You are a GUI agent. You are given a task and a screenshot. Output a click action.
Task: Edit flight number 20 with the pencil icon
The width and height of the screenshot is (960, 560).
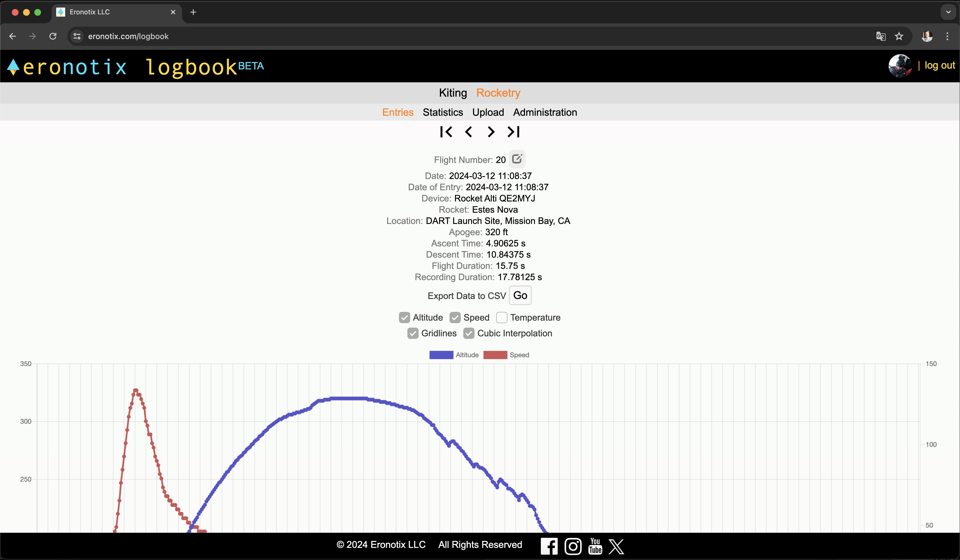tap(517, 159)
